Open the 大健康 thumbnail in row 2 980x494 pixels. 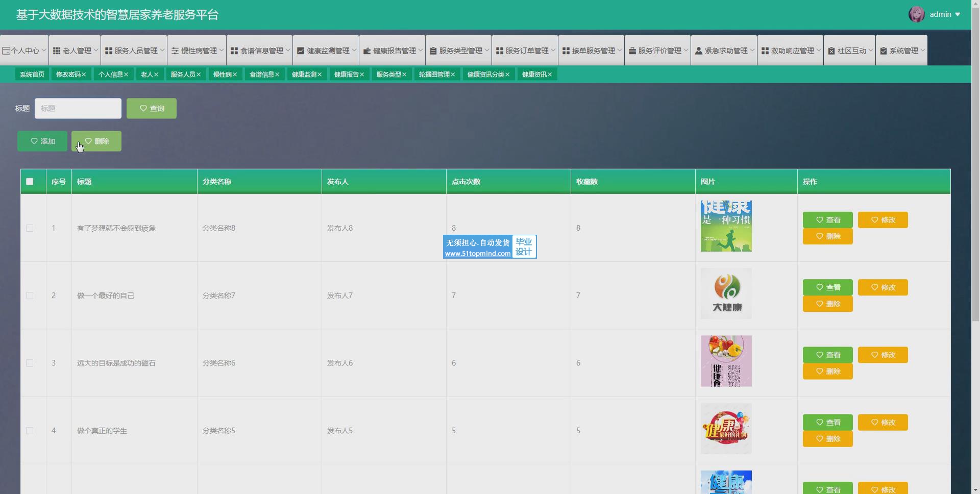tap(726, 293)
